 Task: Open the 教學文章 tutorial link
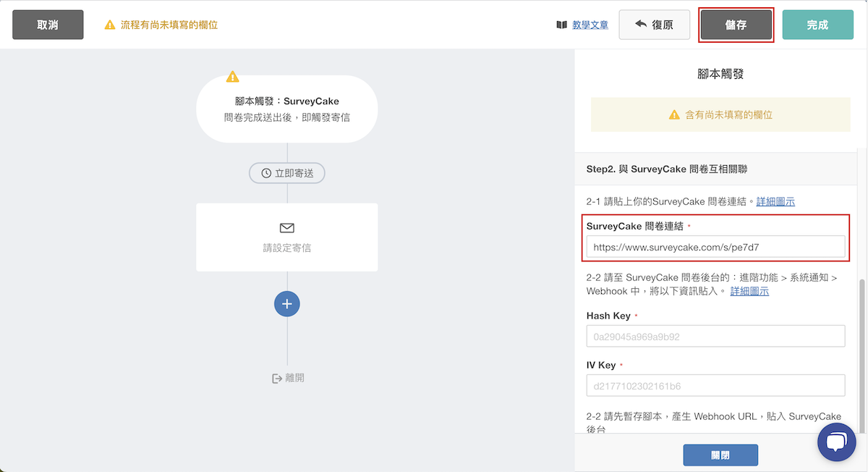(x=590, y=25)
